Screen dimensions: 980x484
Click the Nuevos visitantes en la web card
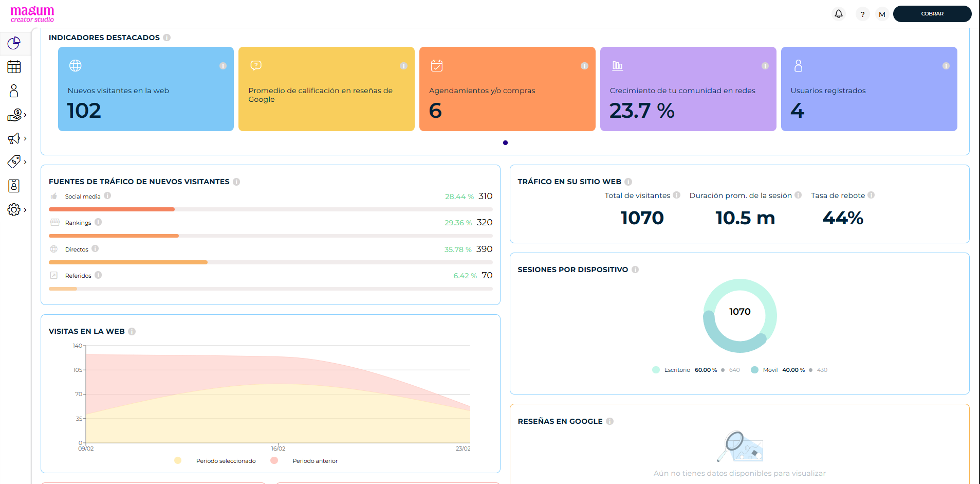coord(146,89)
